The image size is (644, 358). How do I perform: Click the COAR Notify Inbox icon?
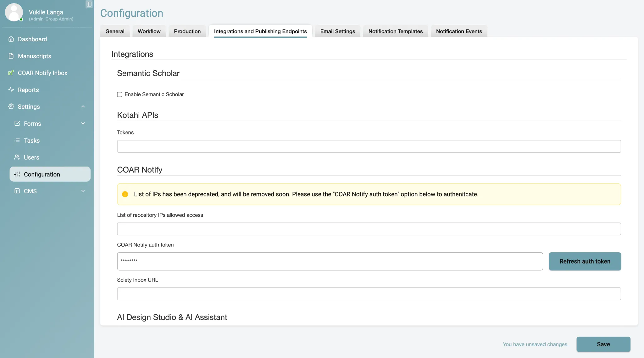coord(11,73)
